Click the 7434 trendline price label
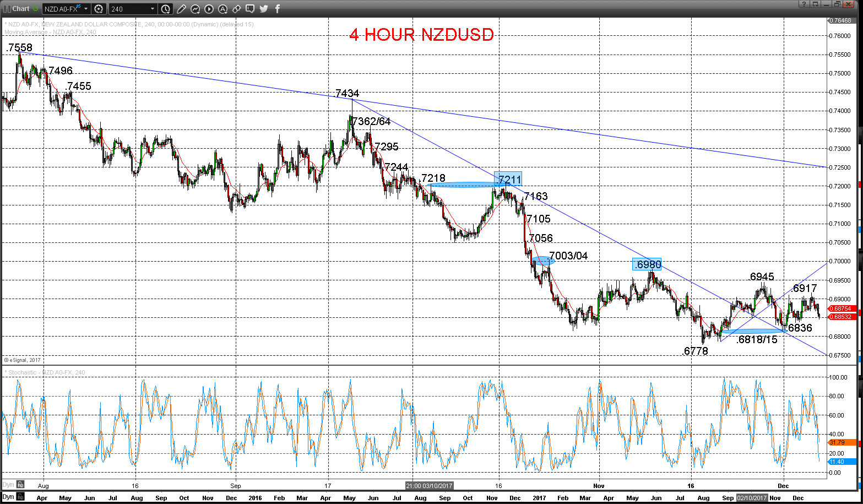 (348, 94)
